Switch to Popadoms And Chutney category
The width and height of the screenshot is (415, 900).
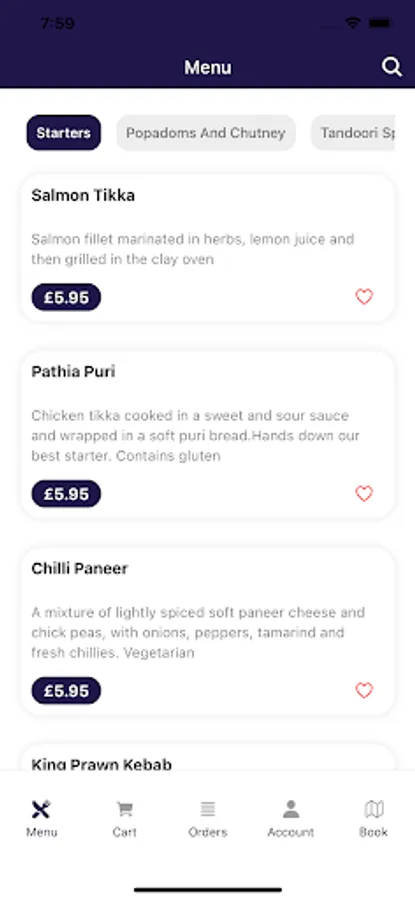[x=205, y=133]
